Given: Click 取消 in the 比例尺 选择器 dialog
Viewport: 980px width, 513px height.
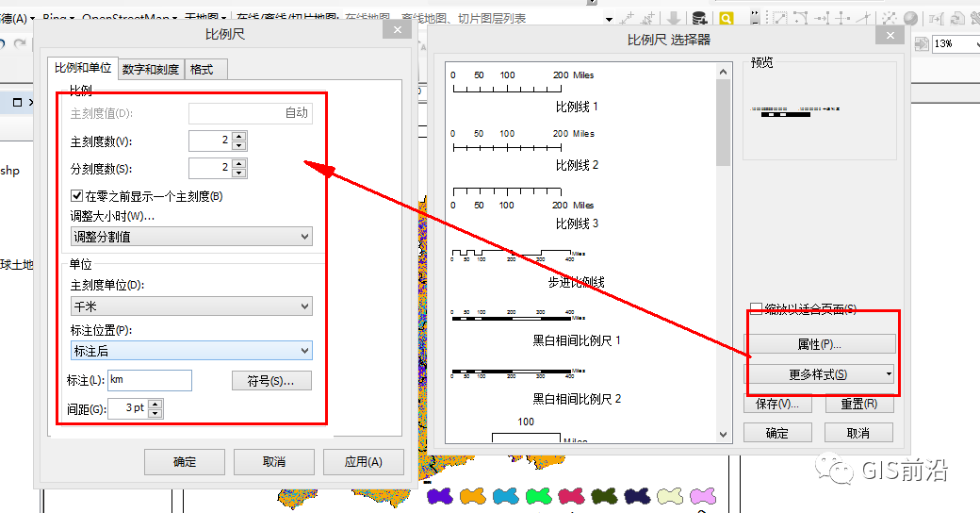Looking at the screenshot, I should click(858, 433).
